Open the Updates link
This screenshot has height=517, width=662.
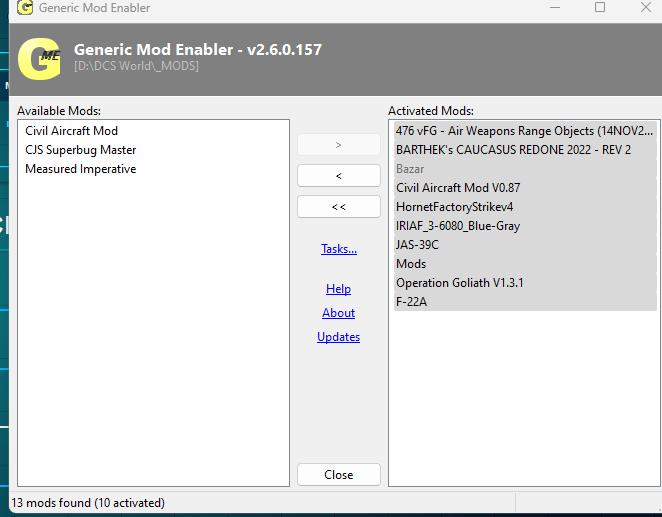(339, 337)
